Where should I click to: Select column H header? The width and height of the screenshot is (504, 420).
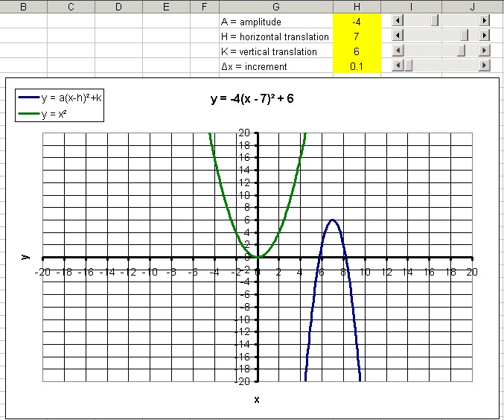click(x=356, y=7)
